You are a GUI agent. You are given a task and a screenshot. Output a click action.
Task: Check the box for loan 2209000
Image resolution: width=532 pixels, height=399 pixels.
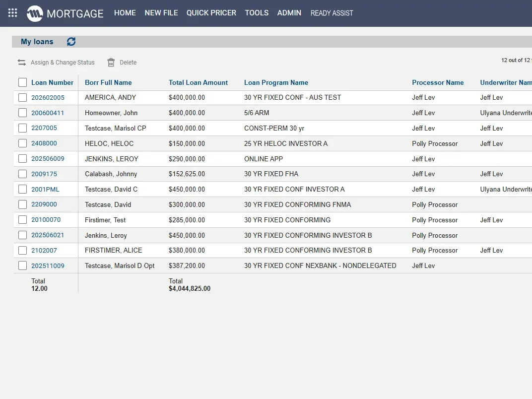click(x=22, y=204)
